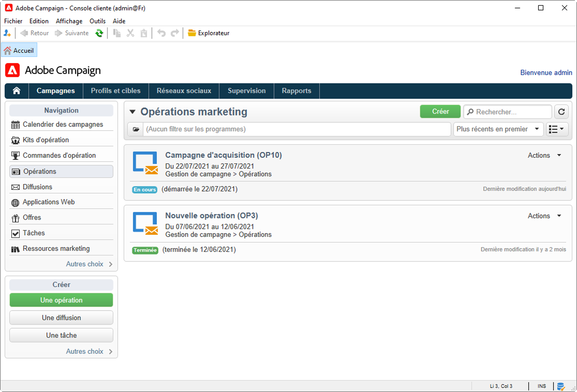Screen dimensions: 577x392
Task: Open the Nouvelle opération (OP3) campaign
Action: tap(212, 215)
